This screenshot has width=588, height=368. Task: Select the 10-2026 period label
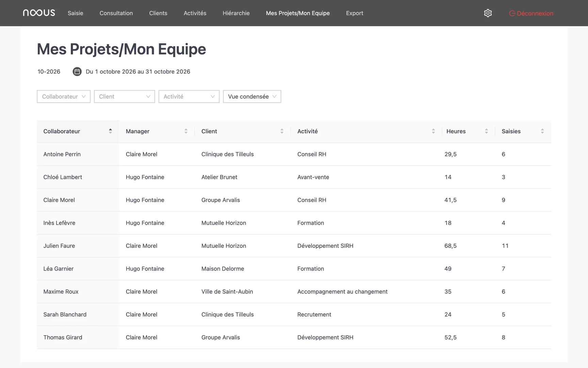(x=49, y=72)
